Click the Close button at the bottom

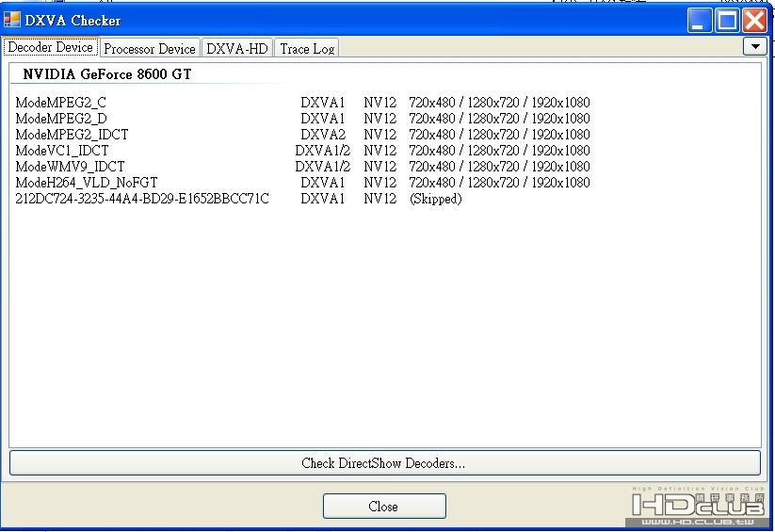[384, 507]
